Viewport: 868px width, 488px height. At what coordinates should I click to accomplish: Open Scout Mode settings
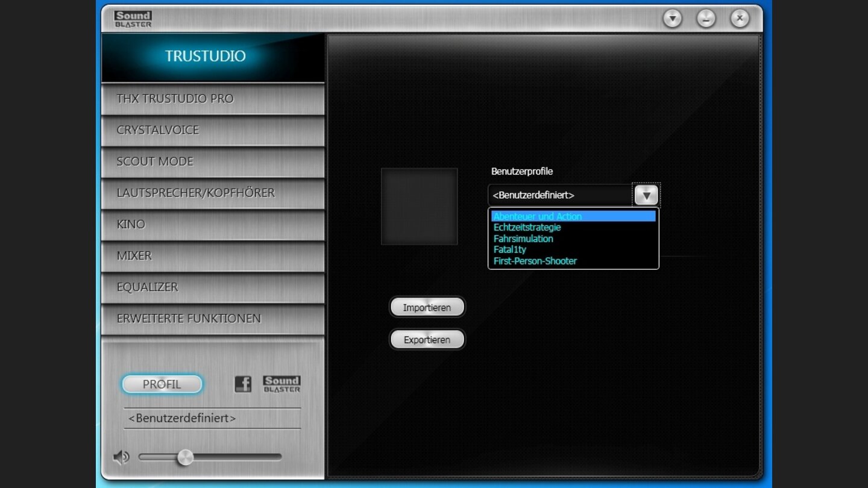[x=213, y=161]
